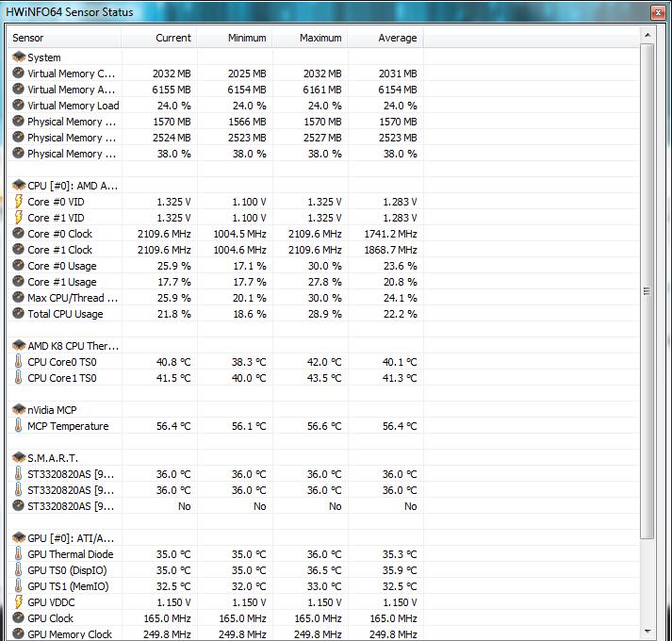The width and height of the screenshot is (672, 641).
Task: Sort by the Current column header
Action: coord(159,38)
